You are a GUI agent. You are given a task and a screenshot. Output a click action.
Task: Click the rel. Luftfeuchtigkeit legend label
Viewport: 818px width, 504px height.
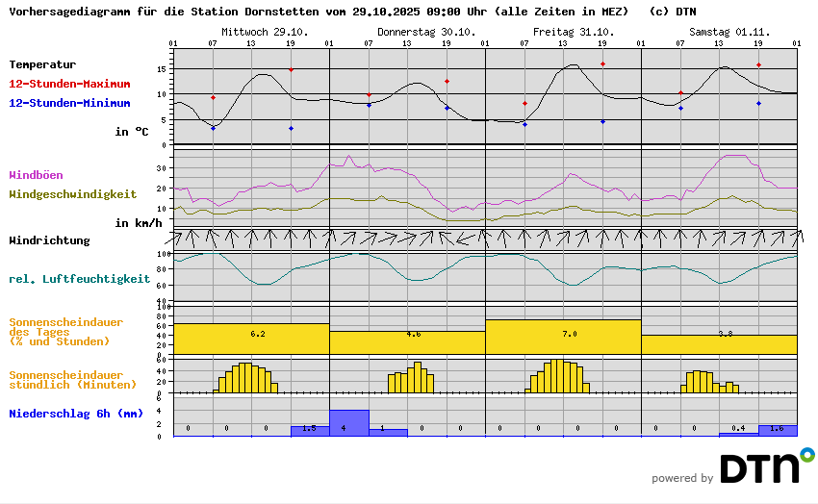[79, 279]
